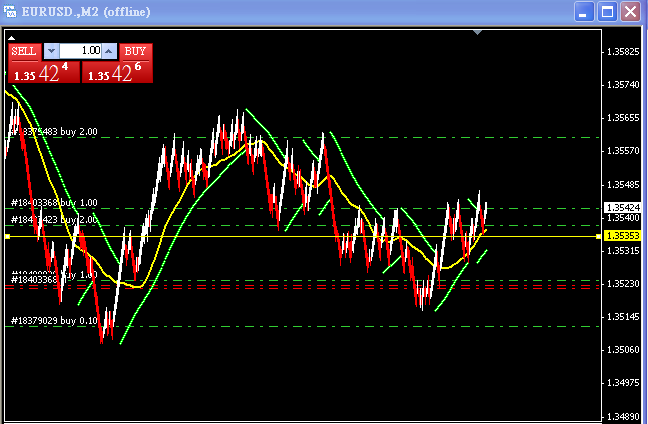
Task: Click the 1.35230 price scale value
Action: tap(623, 283)
